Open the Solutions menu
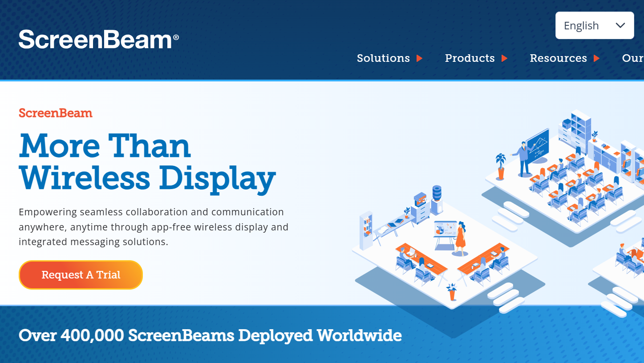The height and width of the screenshot is (363, 644). coord(383,58)
